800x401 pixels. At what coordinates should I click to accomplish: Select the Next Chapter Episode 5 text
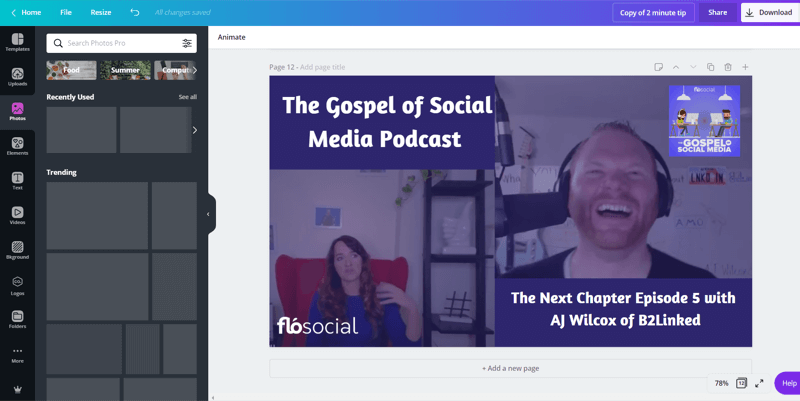point(623,309)
